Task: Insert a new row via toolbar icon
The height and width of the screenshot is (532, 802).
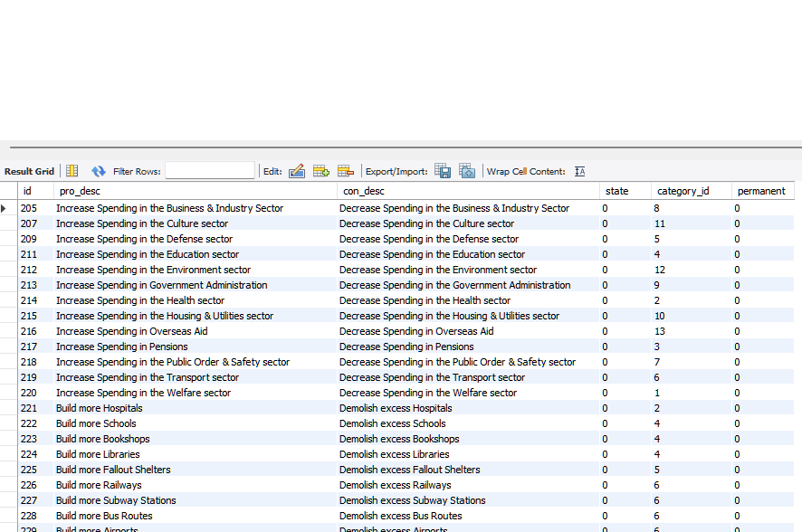Action: tap(320, 171)
